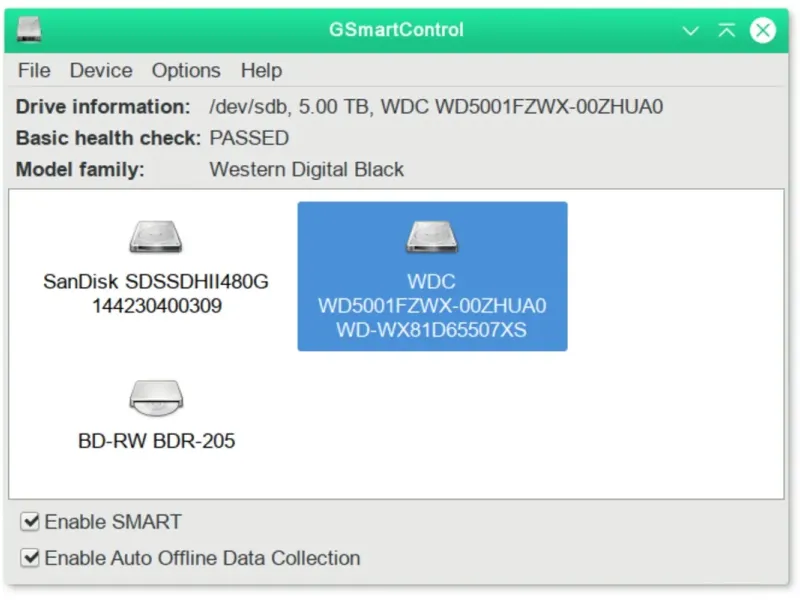Select the BD-RW BDR-205 optical drive icon

point(156,398)
